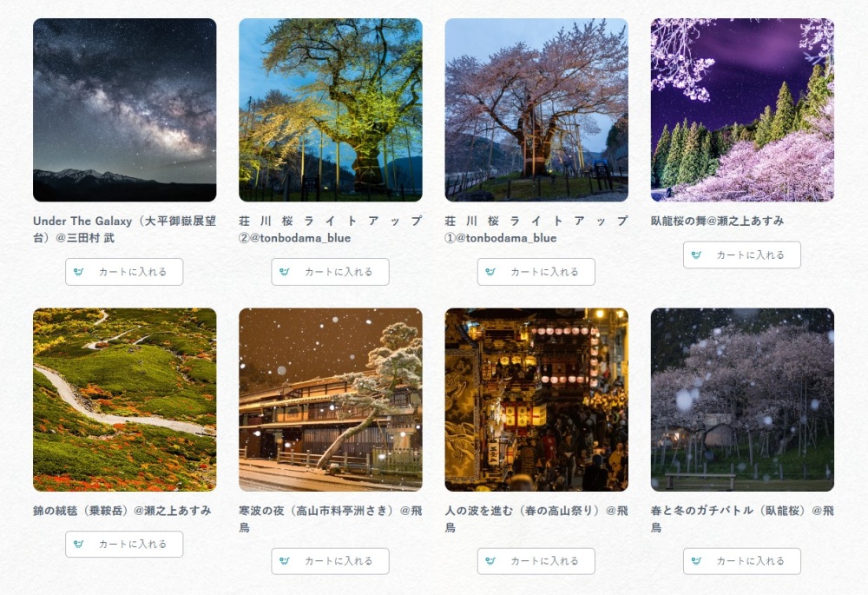This screenshot has height=595, width=868.
Task: Open the purple night cherry blossom thumbnail
Action: (x=742, y=109)
